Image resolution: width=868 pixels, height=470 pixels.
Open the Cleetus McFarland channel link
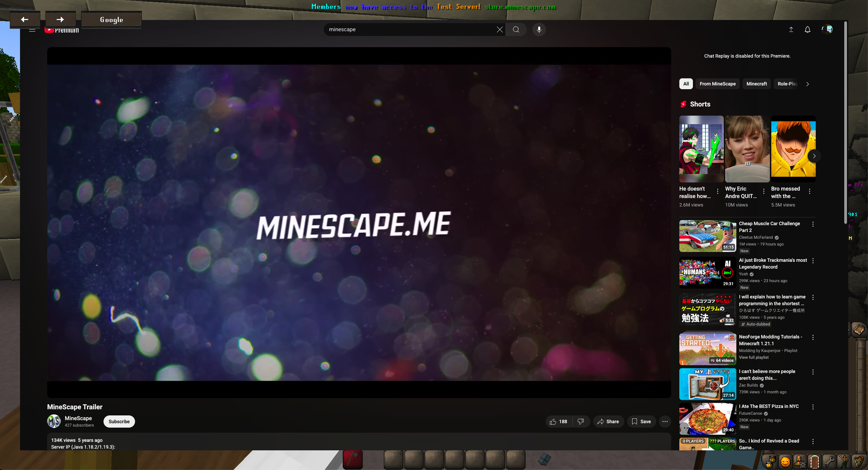pos(756,237)
